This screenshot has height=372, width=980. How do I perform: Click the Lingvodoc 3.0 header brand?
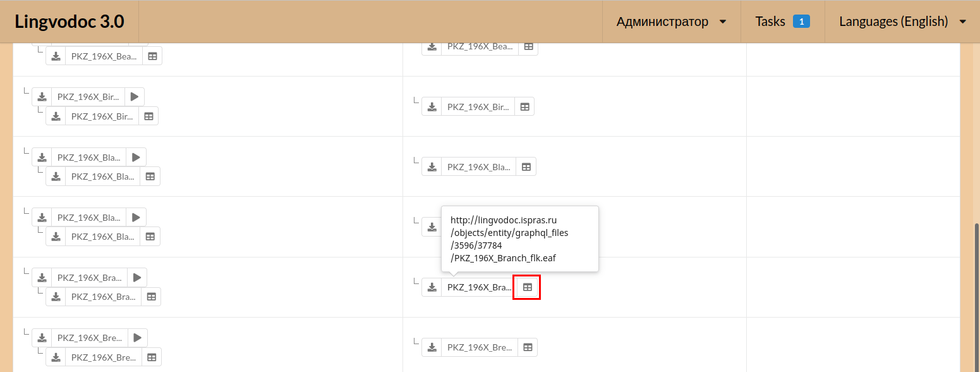(70, 21)
